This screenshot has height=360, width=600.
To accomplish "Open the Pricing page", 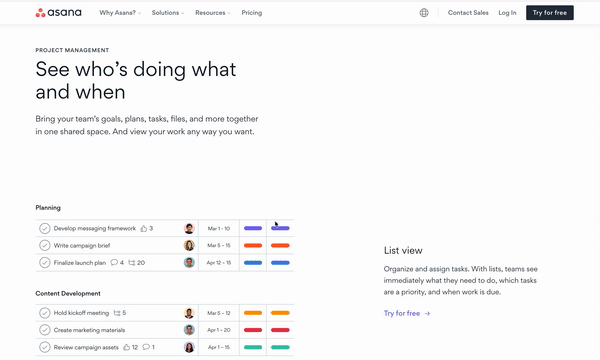I will click(x=252, y=13).
